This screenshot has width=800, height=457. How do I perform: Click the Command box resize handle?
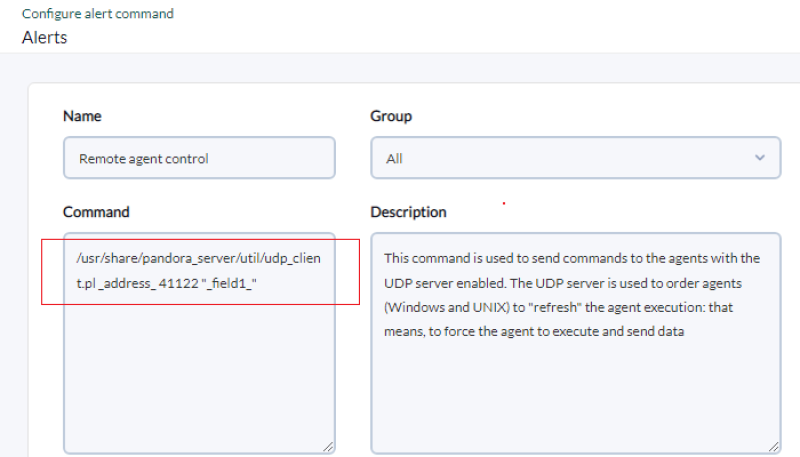328,447
